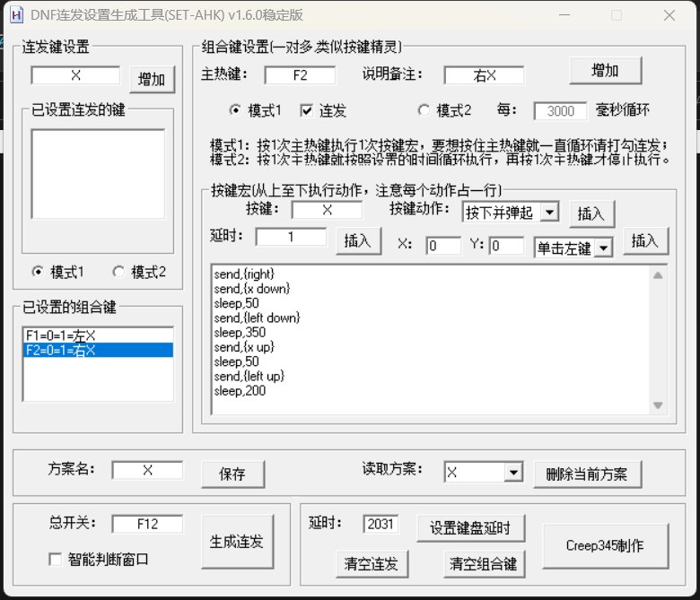Click the send,{left down} script line
Viewport: 700px width, 600px height.
point(257,317)
